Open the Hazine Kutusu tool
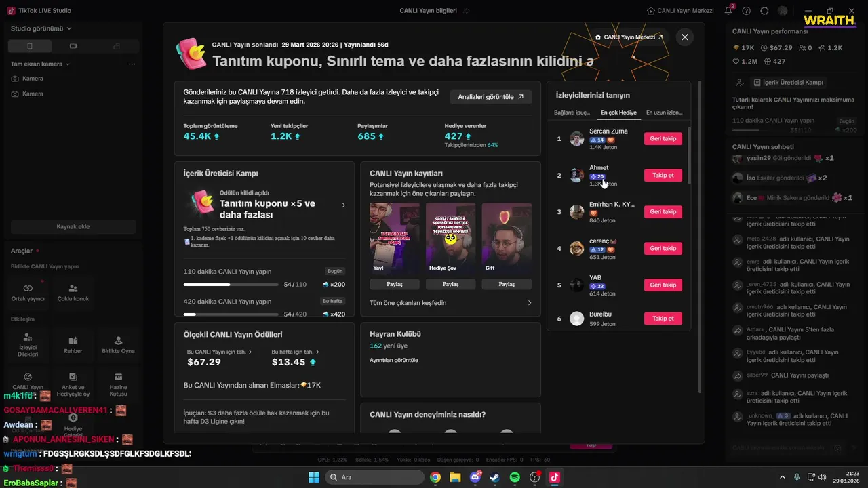Viewport: 868px width, 488px height. pyautogui.click(x=118, y=384)
